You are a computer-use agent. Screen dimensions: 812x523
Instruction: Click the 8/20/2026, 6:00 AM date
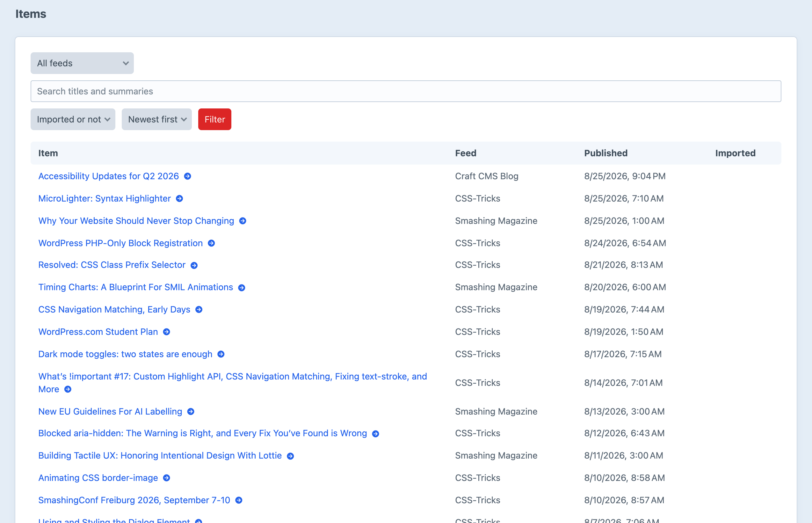click(625, 287)
